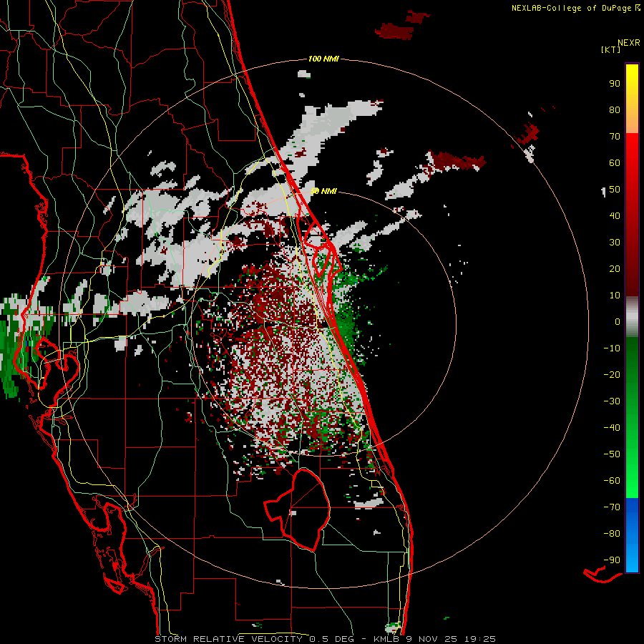Click the 40 value on the velocity scale
The image size is (644, 644).
pos(615,215)
